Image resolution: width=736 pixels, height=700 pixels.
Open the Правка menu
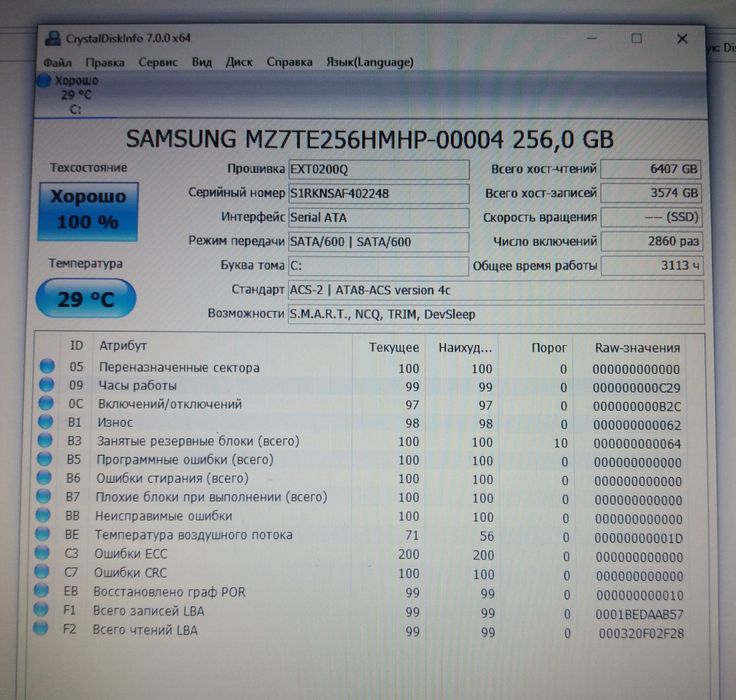pyautogui.click(x=105, y=62)
